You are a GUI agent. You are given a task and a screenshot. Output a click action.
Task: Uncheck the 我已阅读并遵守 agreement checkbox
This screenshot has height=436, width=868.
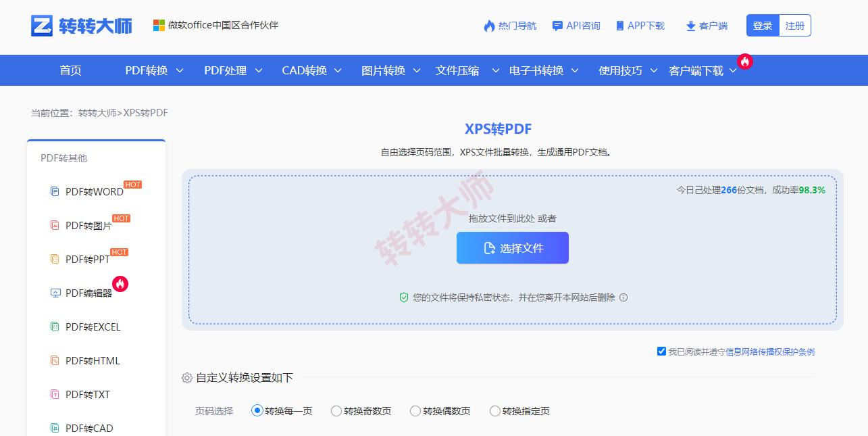(x=661, y=352)
